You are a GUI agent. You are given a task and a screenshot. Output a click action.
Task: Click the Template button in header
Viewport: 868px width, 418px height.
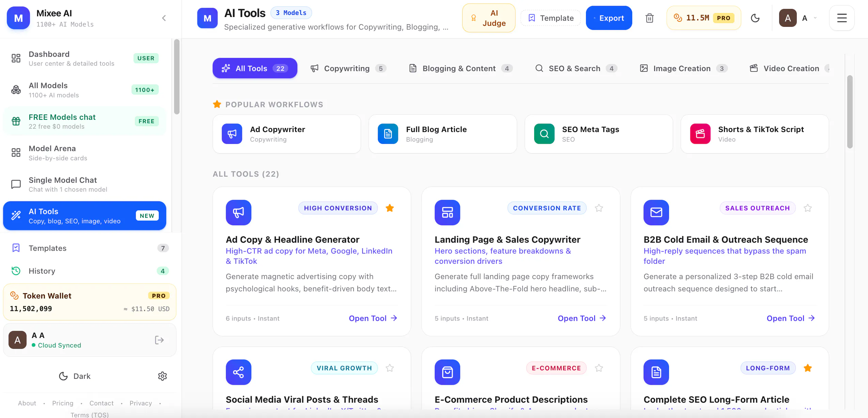click(551, 18)
